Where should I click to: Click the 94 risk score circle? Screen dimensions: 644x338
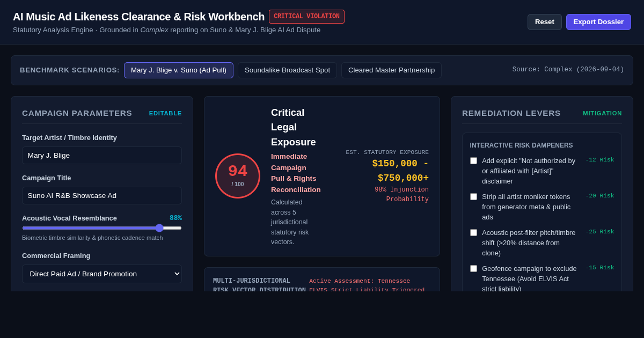[238, 176]
